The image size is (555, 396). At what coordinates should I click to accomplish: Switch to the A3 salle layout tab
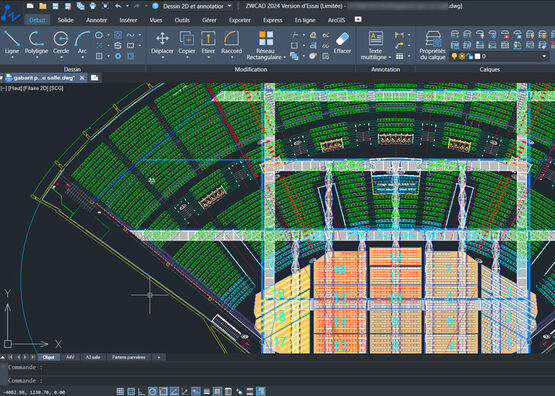[93, 357]
